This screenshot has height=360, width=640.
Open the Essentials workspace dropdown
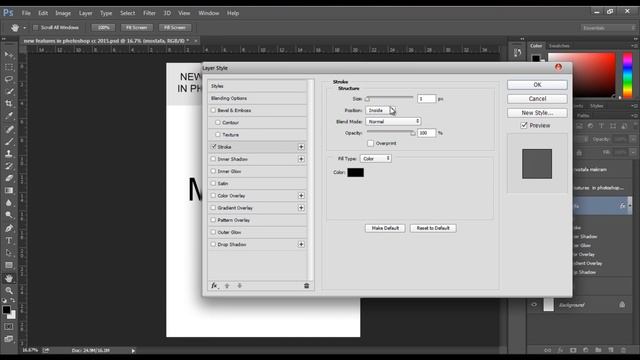pyautogui.click(x=608, y=28)
